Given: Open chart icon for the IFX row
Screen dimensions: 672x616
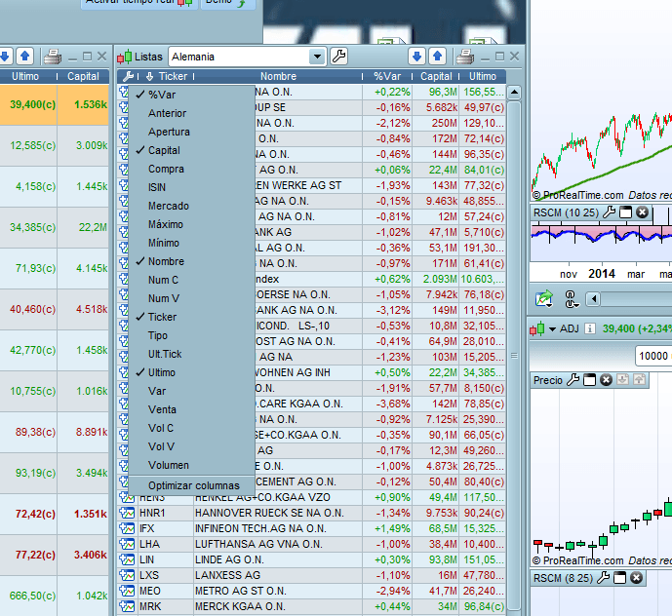Looking at the screenshot, I should pyautogui.click(x=127, y=528).
